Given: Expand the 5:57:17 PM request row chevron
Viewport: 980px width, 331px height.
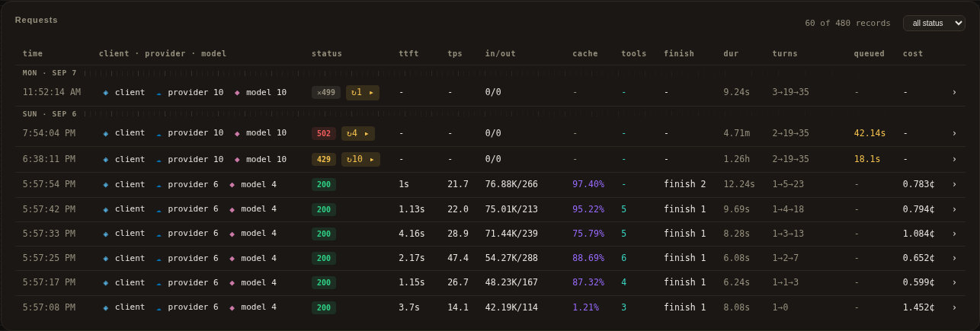Looking at the screenshot, I should (954, 282).
